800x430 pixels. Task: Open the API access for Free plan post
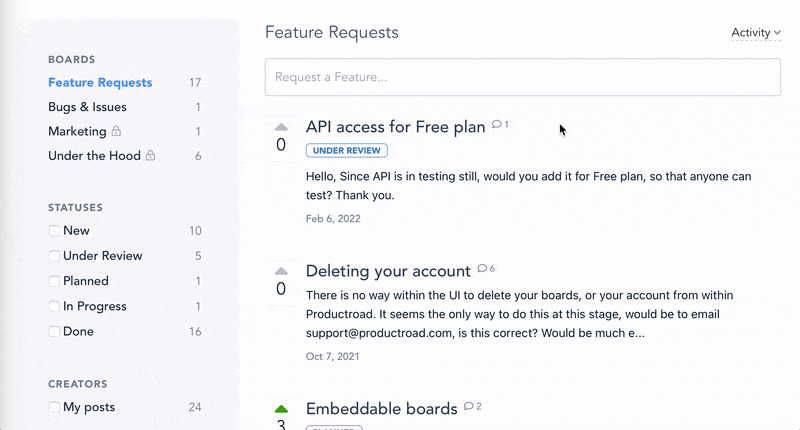click(395, 127)
